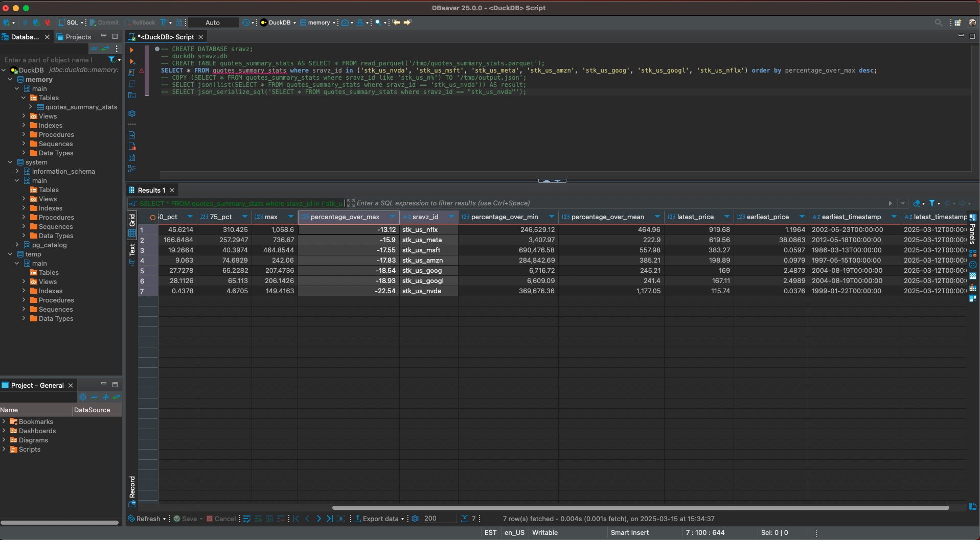This screenshot has height=540, width=980.
Task: Click the Edit cell value icon in results bar
Action: tap(247, 519)
